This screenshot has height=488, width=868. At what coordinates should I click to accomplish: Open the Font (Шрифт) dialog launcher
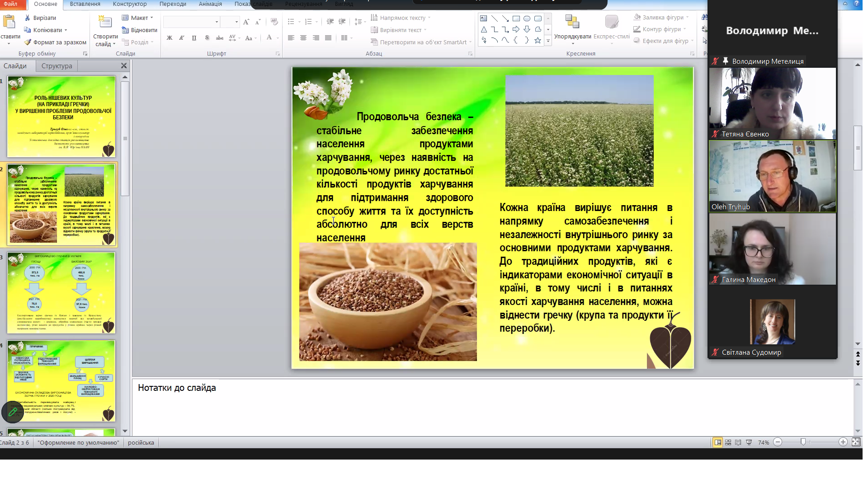coord(278,54)
